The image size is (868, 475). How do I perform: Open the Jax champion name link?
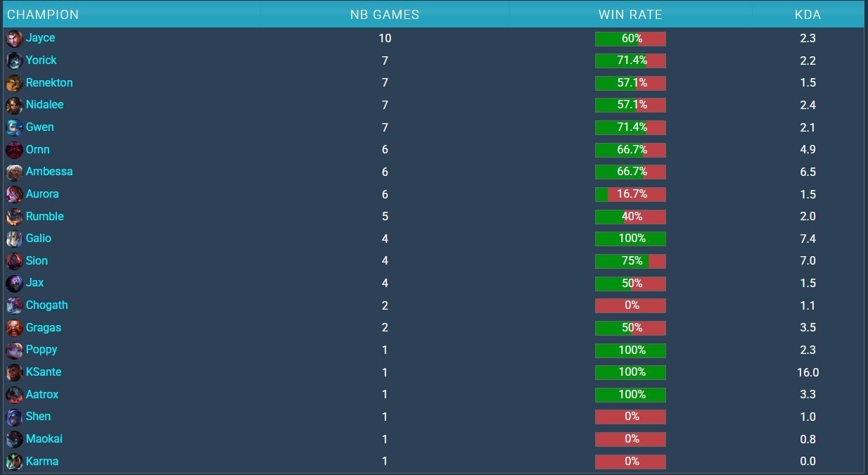(x=34, y=283)
